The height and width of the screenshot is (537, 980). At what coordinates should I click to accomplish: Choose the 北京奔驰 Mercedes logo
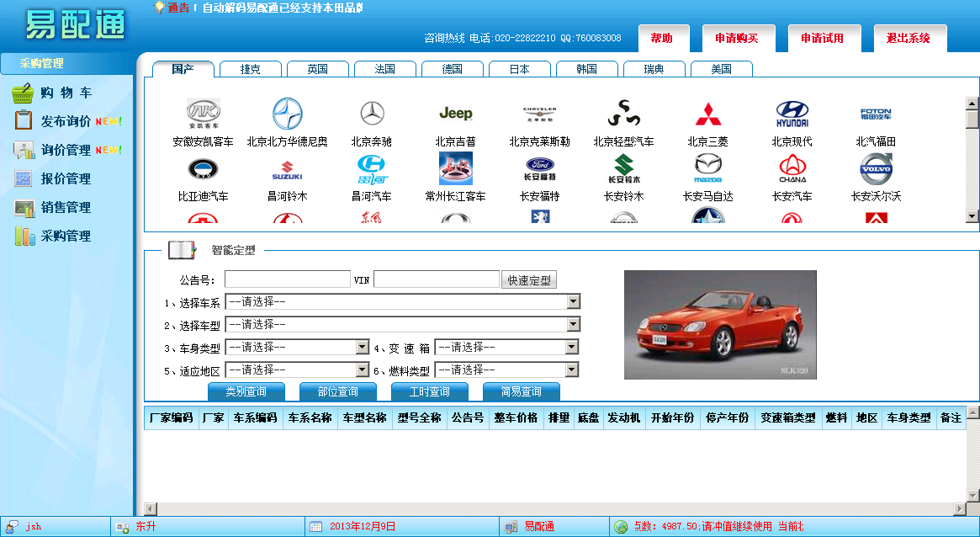point(372,114)
